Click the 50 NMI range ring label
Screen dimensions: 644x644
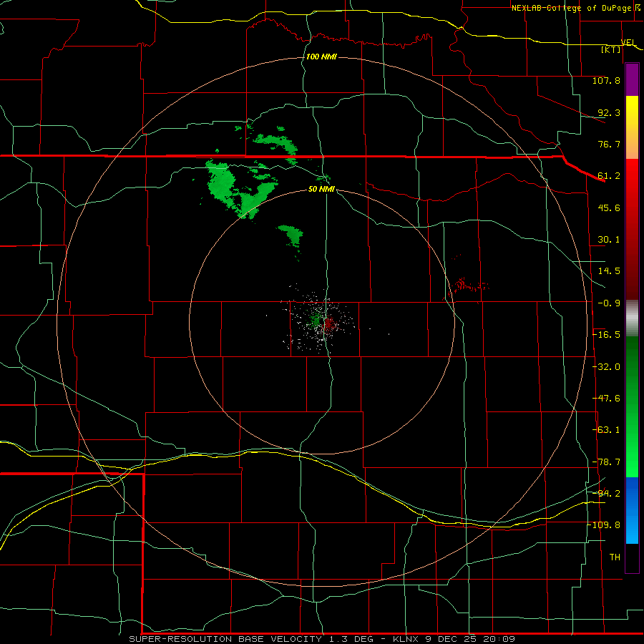click(x=321, y=190)
